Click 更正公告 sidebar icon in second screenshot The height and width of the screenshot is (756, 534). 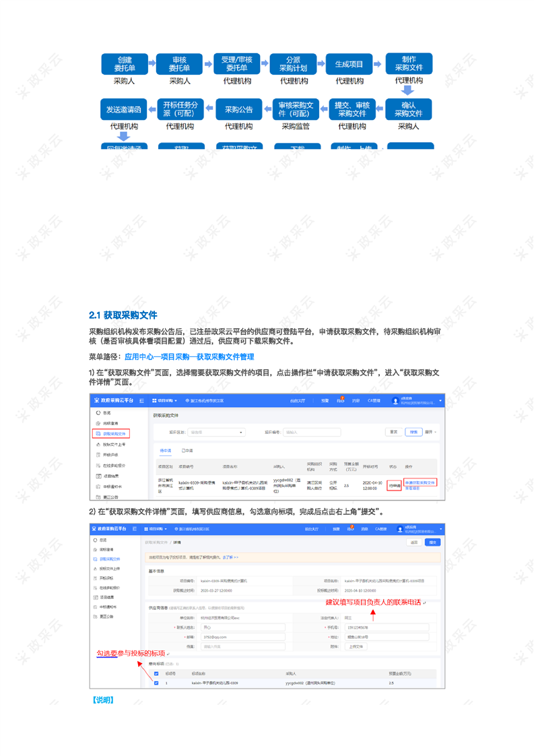click(x=96, y=616)
